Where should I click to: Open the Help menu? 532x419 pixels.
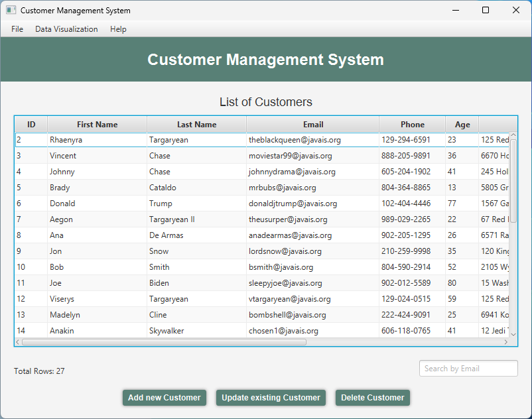click(x=118, y=29)
